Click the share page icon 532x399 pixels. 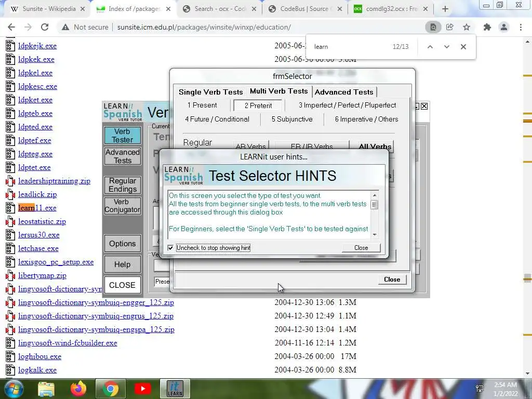450,27
